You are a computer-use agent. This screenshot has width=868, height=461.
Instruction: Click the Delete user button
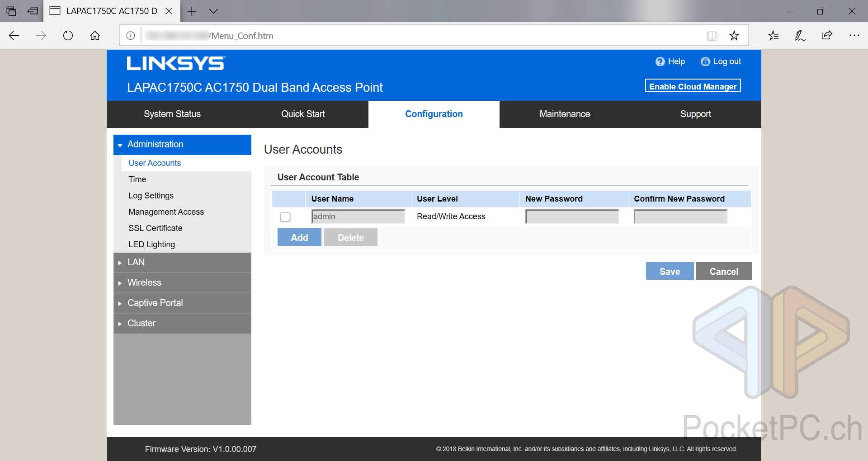point(351,237)
